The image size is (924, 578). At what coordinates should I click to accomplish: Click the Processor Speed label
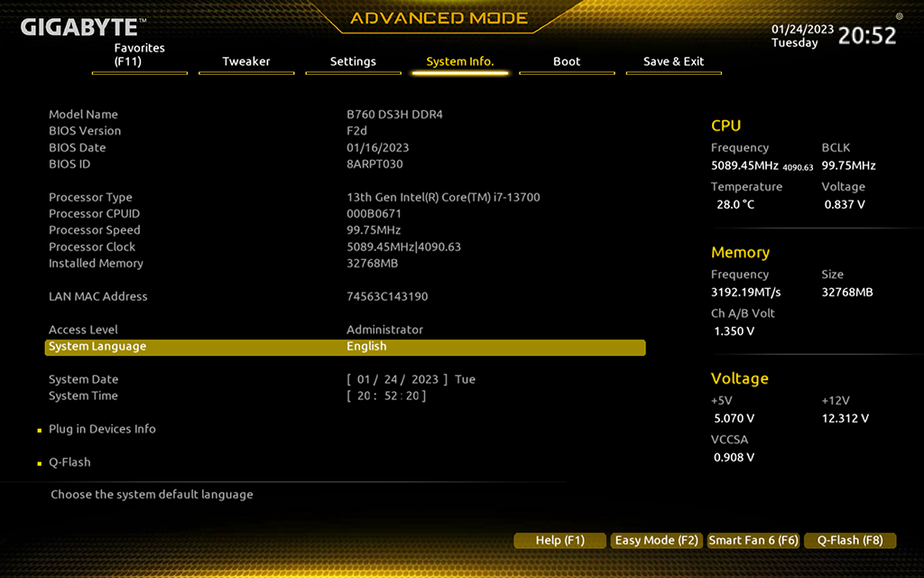pos(94,230)
